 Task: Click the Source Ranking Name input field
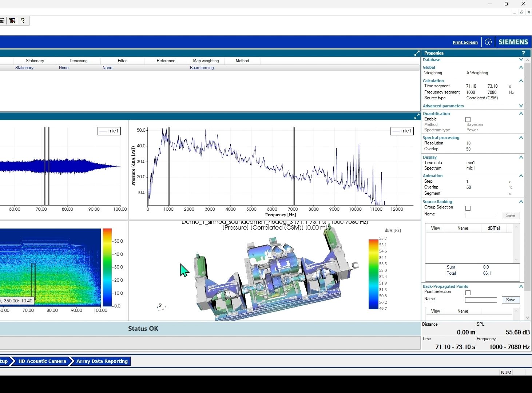pyautogui.click(x=481, y=215)
